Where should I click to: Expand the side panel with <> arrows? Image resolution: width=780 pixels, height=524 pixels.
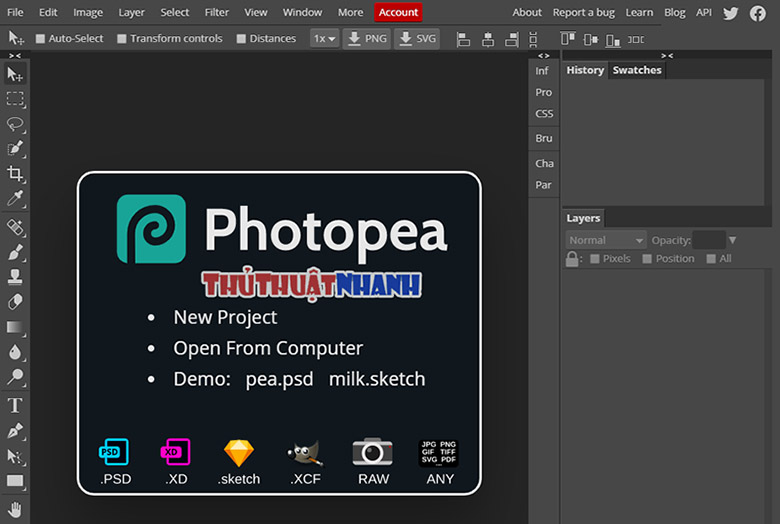coord(544,55)
